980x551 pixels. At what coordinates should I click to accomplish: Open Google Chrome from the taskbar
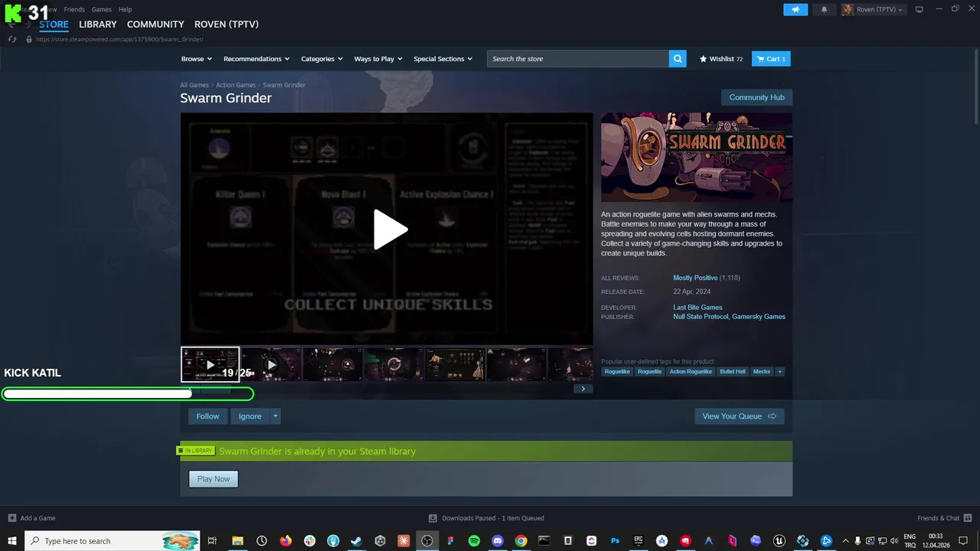pos(521,541)
